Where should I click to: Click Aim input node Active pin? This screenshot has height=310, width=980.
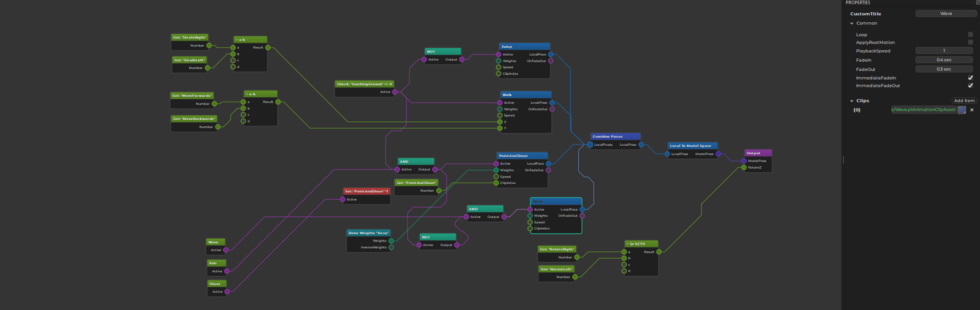[x=227, y=271]
